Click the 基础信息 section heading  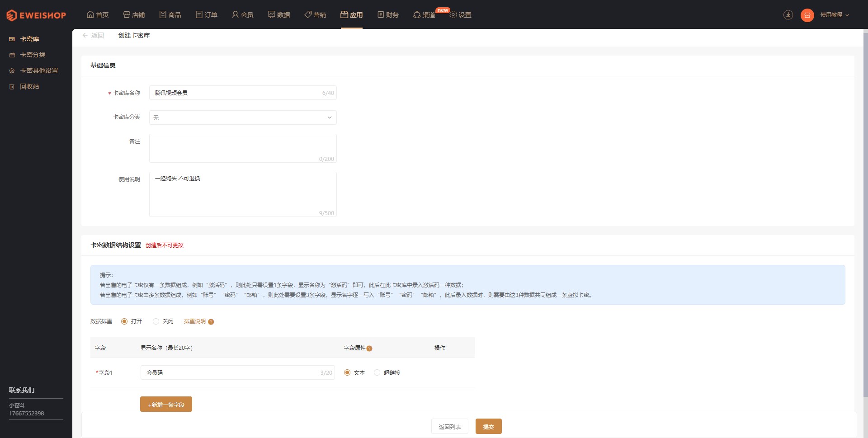pyautogui.click(x=103, y=66)
